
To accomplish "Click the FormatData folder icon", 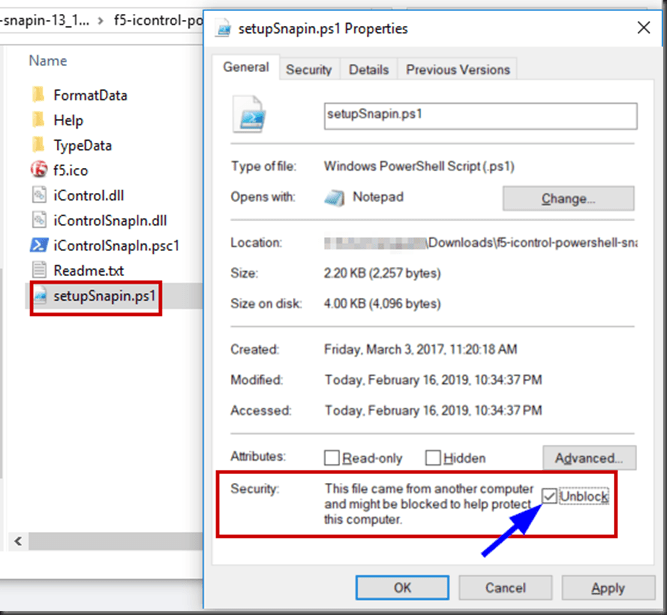I will click(x=39, y=95).
